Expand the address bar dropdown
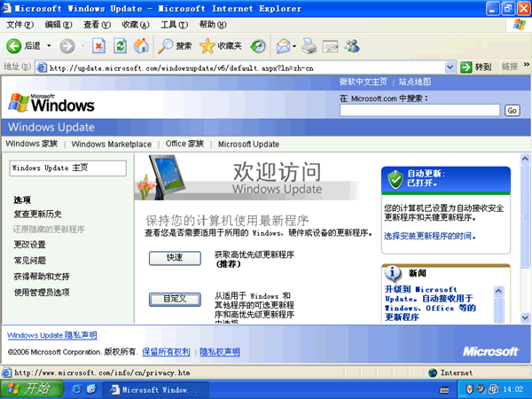 pyautogui.click(x=450, y=67)
